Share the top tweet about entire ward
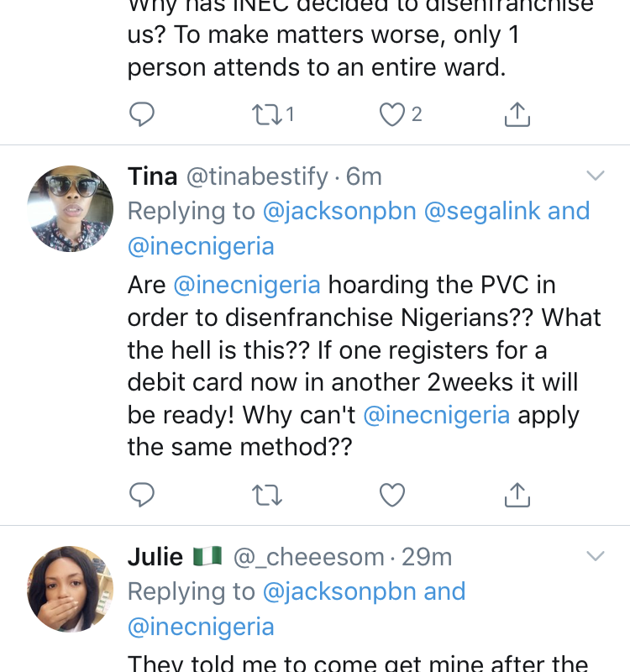Viewport: 630px width, 672px height. (517, 114)
